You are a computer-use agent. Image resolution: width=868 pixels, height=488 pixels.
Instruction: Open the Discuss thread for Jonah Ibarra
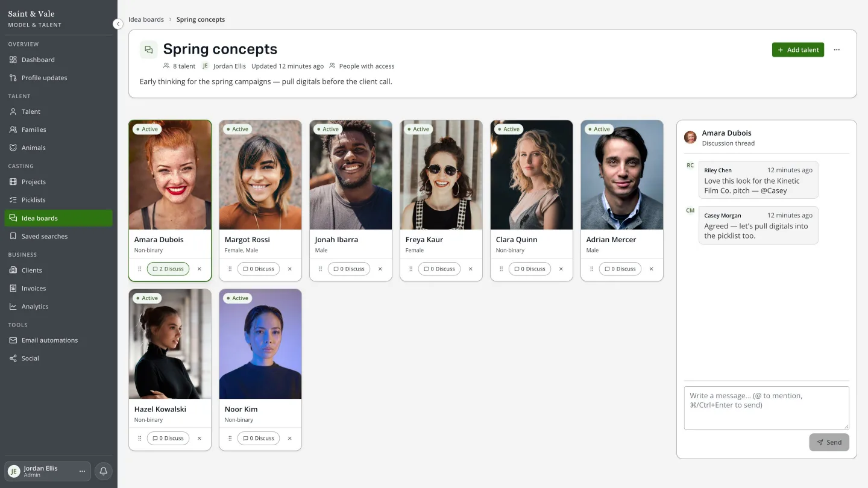pos(349,269)
